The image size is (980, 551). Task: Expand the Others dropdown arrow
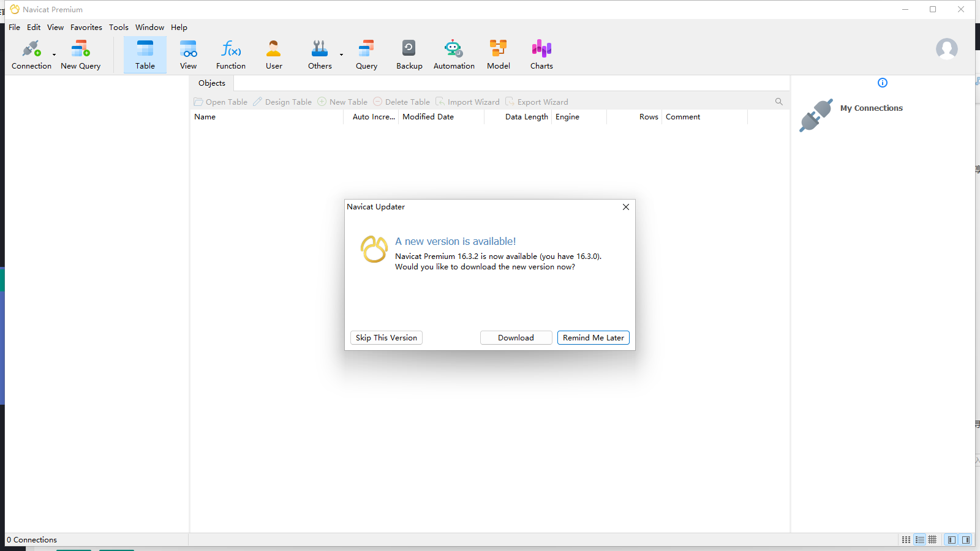pyautogui.click(x=341, y=54)
